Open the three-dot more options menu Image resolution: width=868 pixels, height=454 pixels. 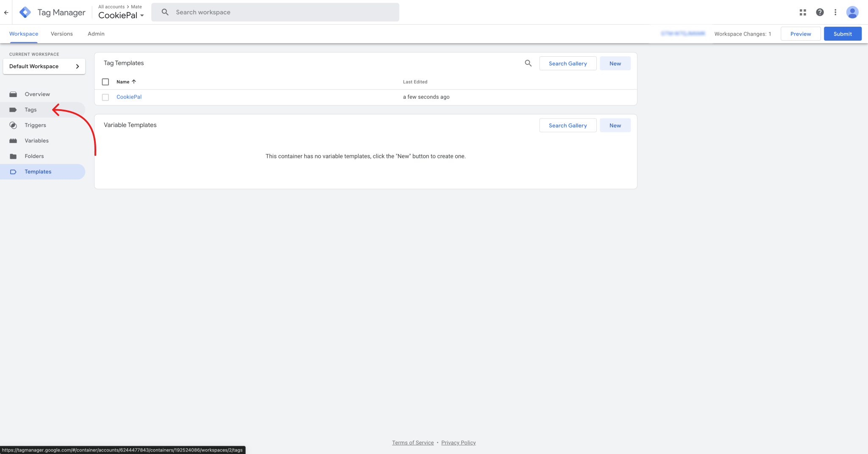tap(835, 12)
